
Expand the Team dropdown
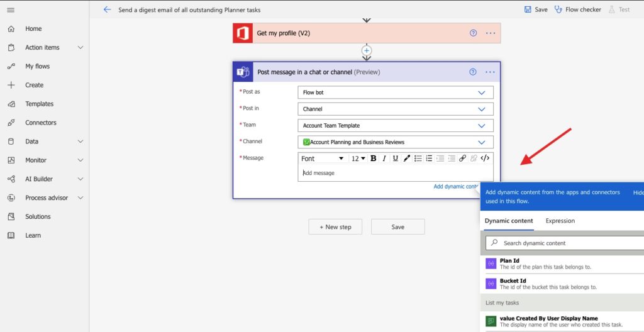coord(481,126)
